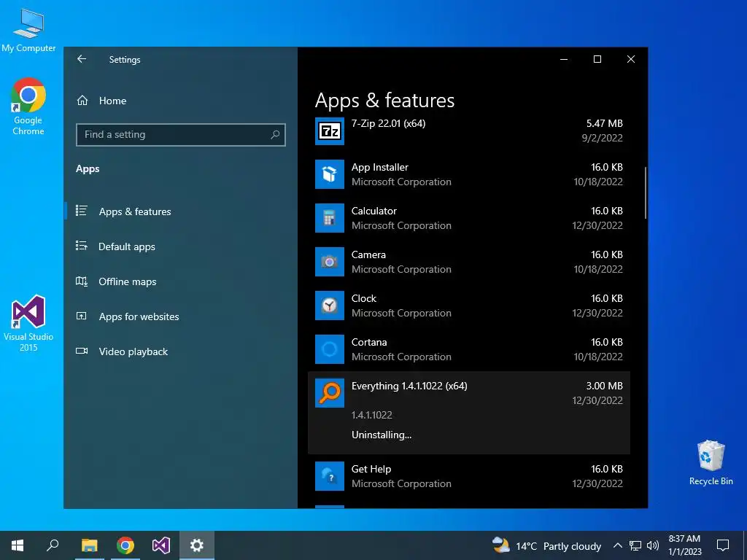The width and height of the screenshot is (747, 560).
Task: Select the App Installer icon
Action: (330, 174)
